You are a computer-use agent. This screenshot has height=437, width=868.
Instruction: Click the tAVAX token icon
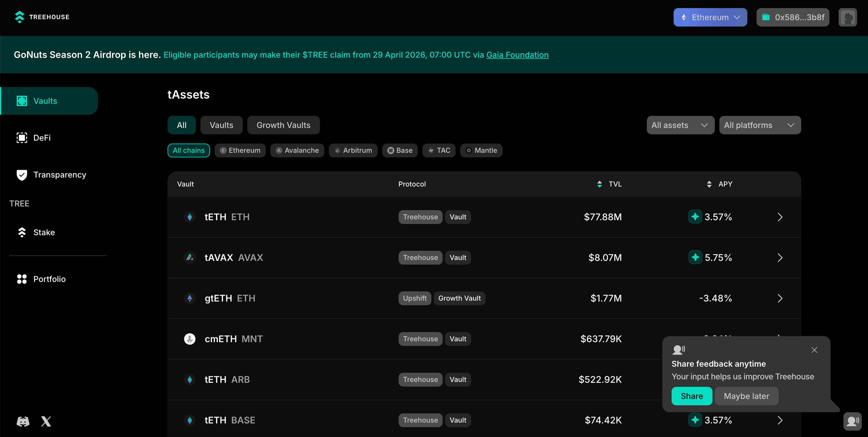coord(190,258)
